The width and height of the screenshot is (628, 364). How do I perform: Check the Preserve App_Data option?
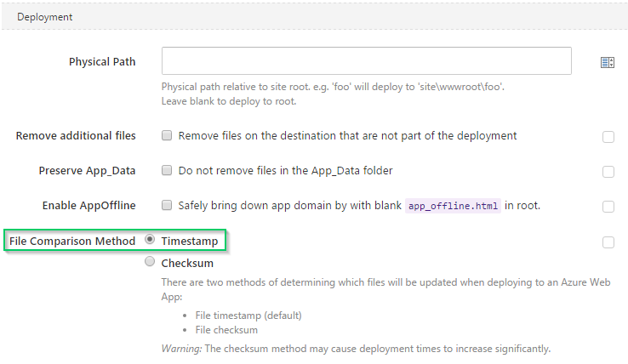167,170
